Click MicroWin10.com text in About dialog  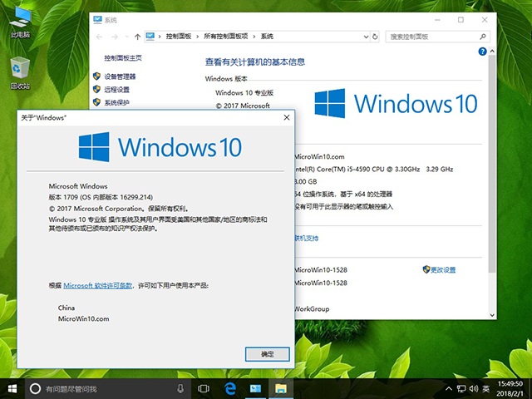83,319
